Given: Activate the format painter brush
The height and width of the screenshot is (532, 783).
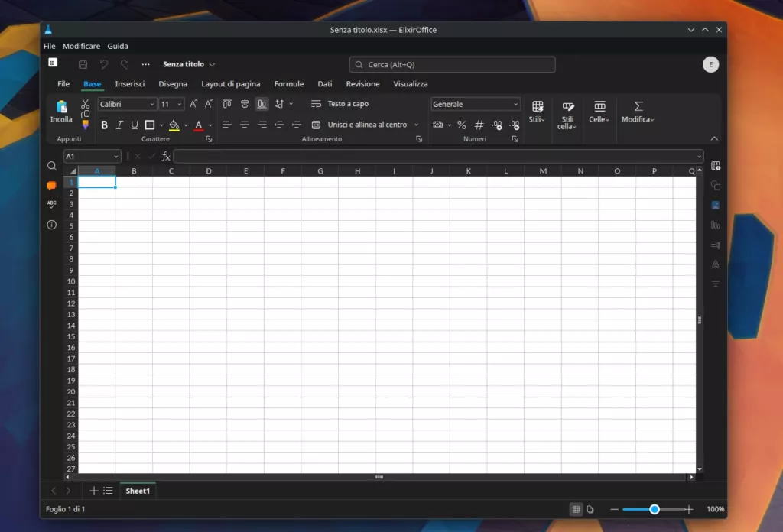Looking at the screenshot, I should point(86,125).
